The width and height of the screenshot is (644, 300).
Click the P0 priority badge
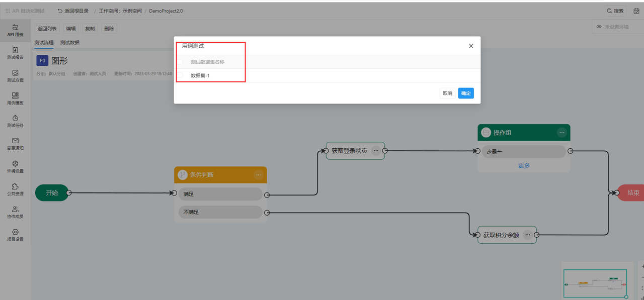point(42,61)
